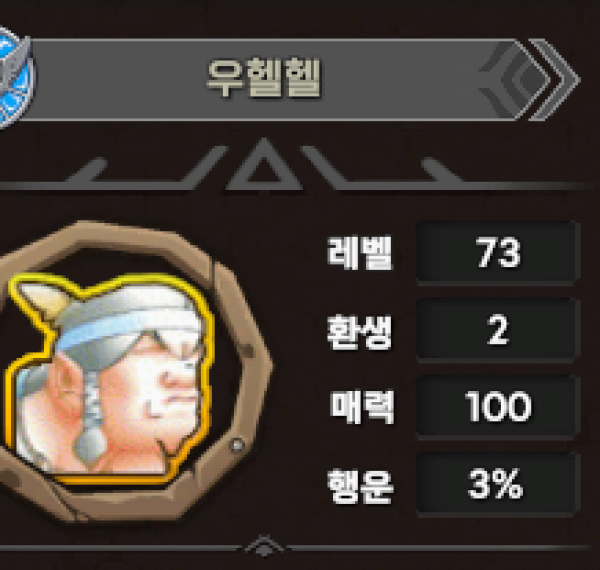
Task: Click the charm value 100 field
Action: pos(498,407)
